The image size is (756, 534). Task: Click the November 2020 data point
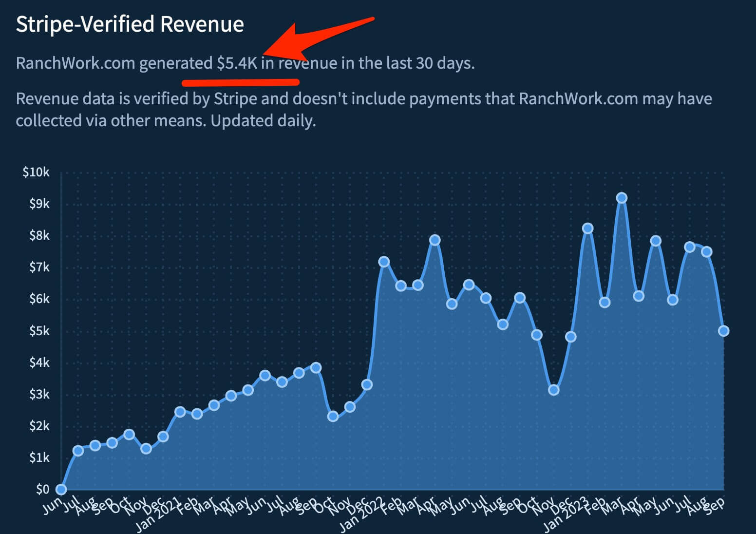point(146,448)
